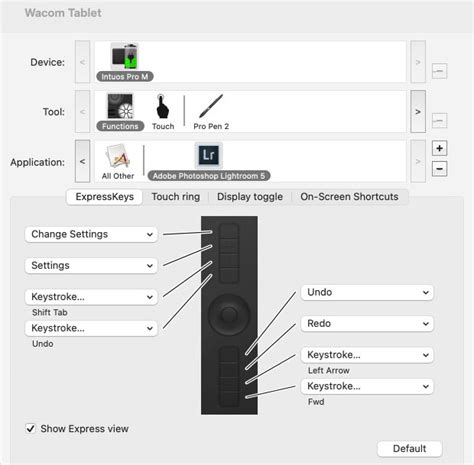Open the Keystroke dropdown labeled Left Arrow

(x=367, y=355)
